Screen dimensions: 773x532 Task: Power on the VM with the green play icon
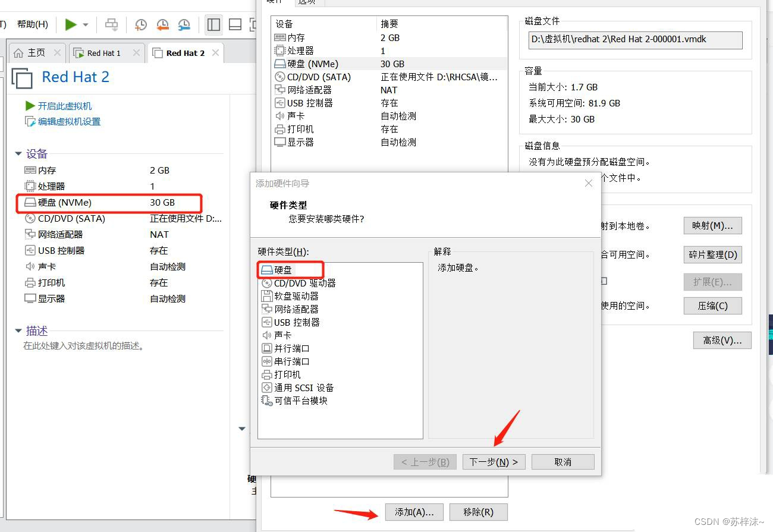[71, 24]
